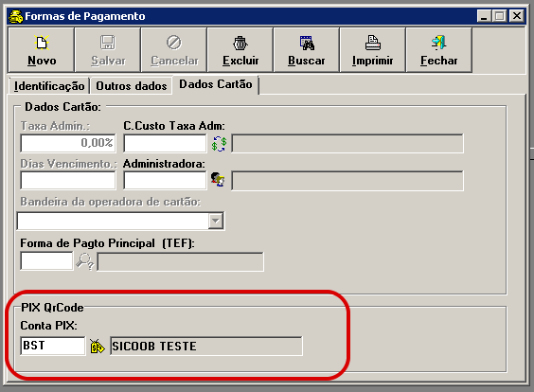Image resolution: width=534 pixels, height=392 pixels.
Task: Click the Formas de Pagamento title bar icon
Action: (16, 16)
